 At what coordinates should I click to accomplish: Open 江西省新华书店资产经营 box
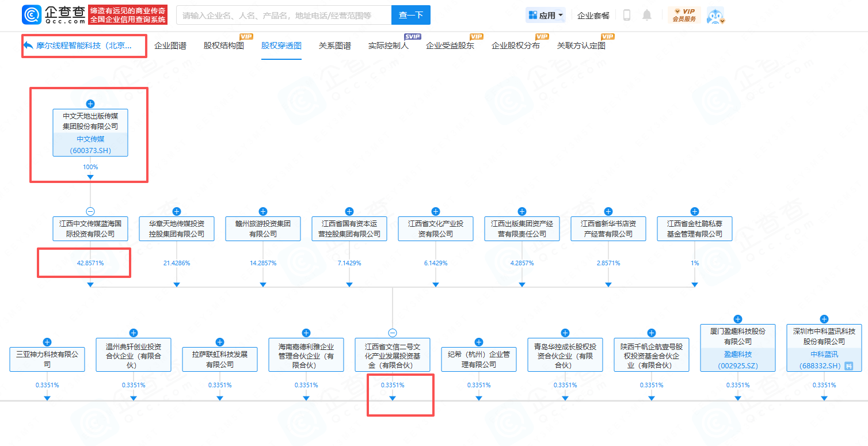pos(608,228)
